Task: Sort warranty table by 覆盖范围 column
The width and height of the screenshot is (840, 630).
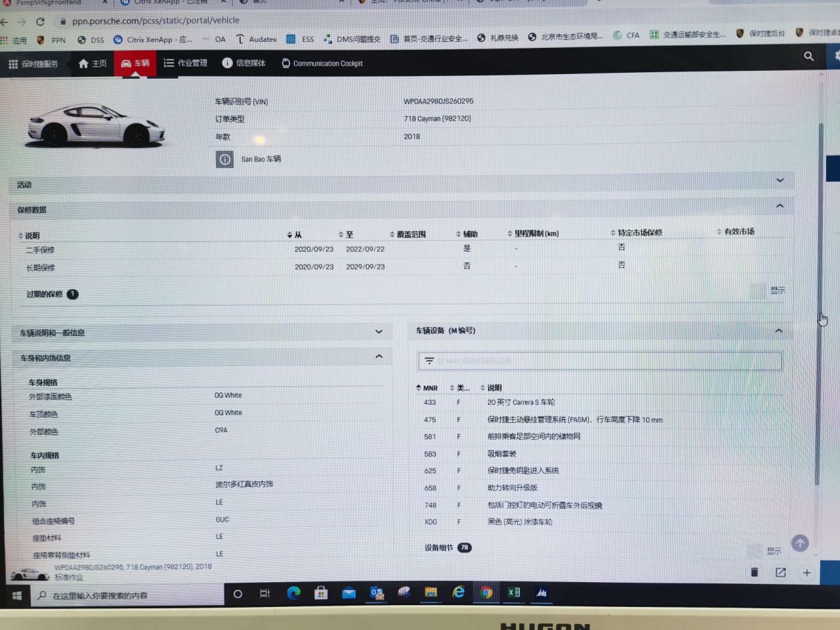Action: (408, 234)
